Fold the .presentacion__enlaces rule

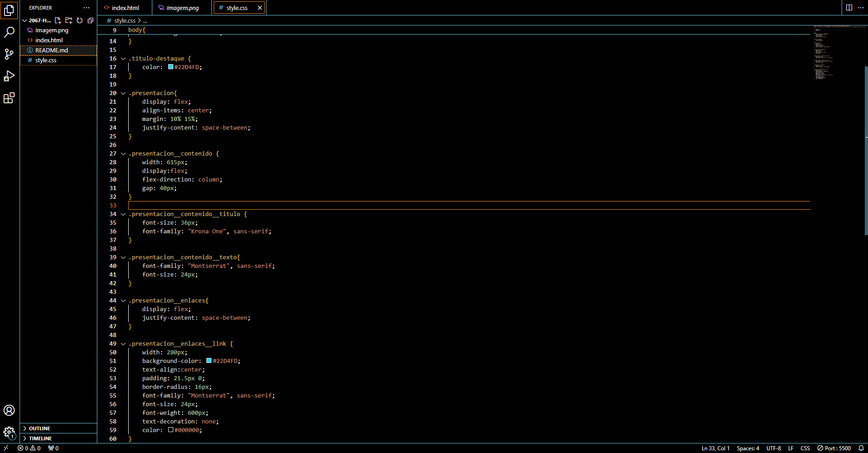click(123, 301)
